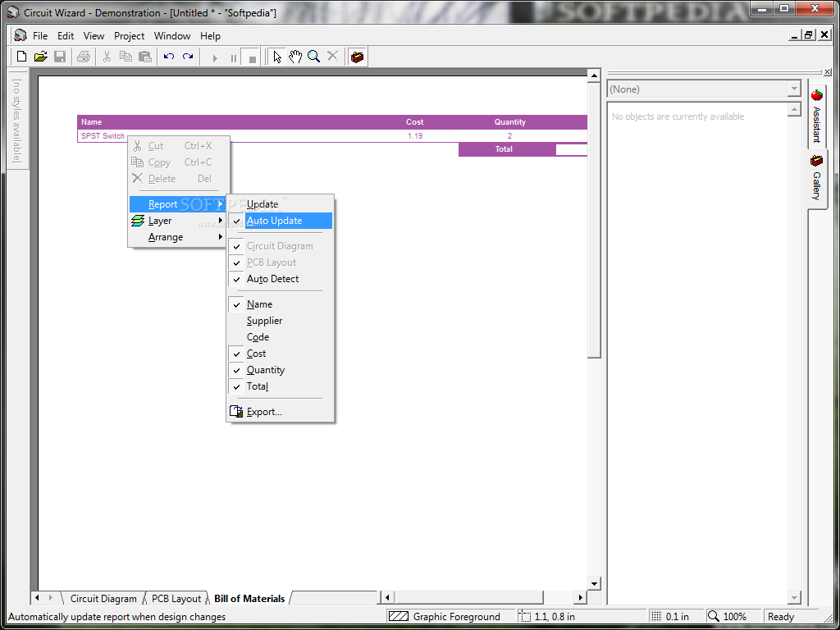840x630 pixels.
Task: Expand the Arrange submenu
Action: coord(177,237)
